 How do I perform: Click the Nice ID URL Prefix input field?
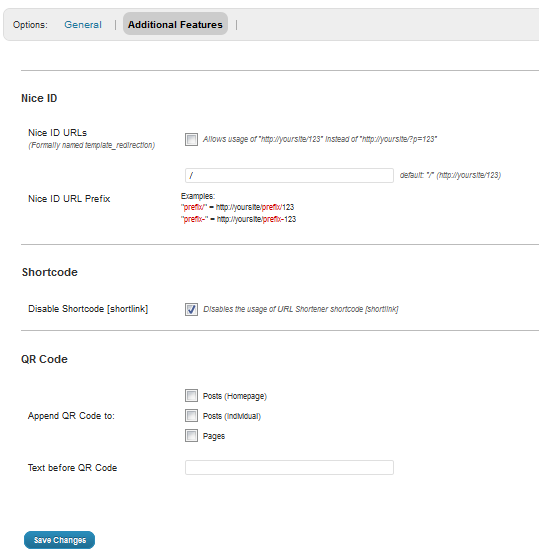click(289, 175)
